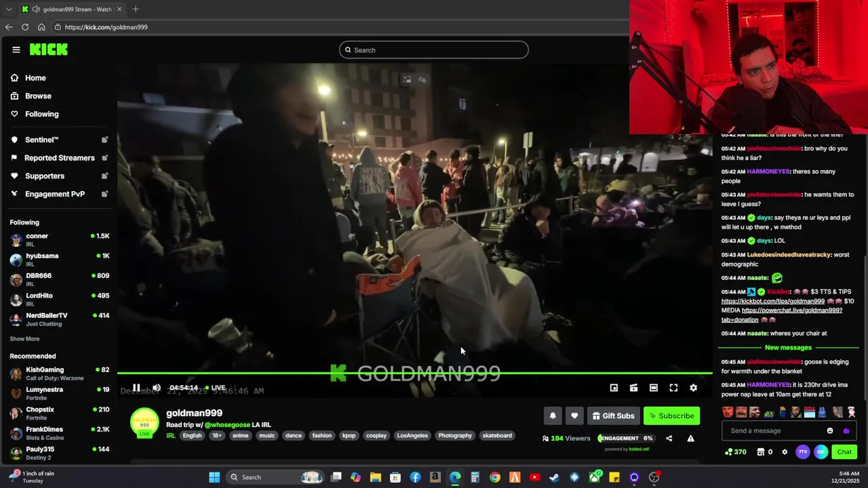The width and height of the screenshot is (868, 488).
Task: Click the video progress bar
Action: point(415,373)
